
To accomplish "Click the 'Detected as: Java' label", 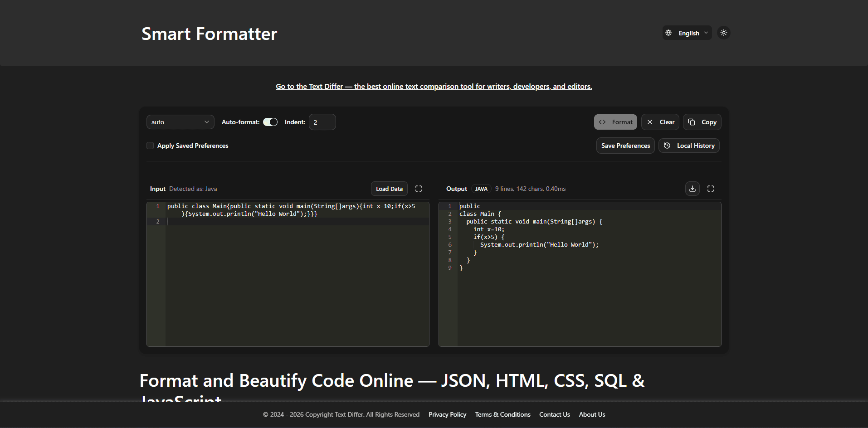I will (x=193, y=189).
